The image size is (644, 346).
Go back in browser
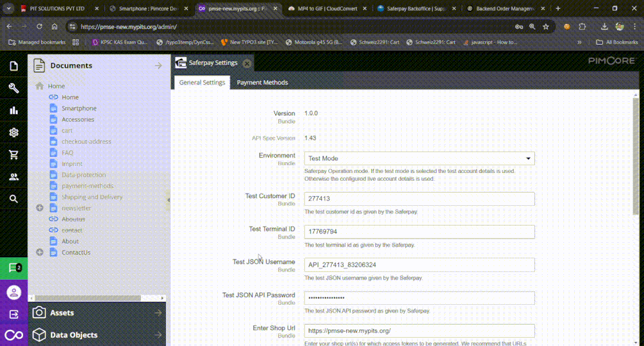(x=9, y=27)
